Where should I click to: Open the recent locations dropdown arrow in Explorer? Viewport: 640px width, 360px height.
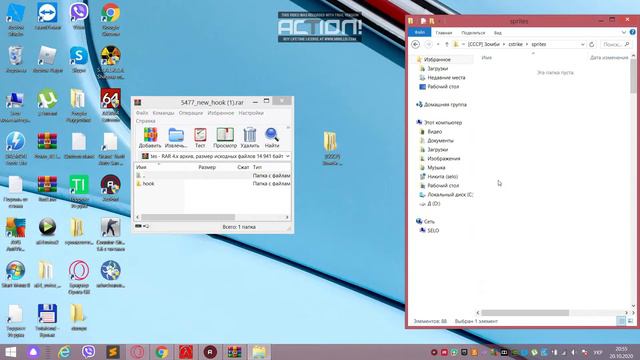pyautogui.click(x=438, y=44)
